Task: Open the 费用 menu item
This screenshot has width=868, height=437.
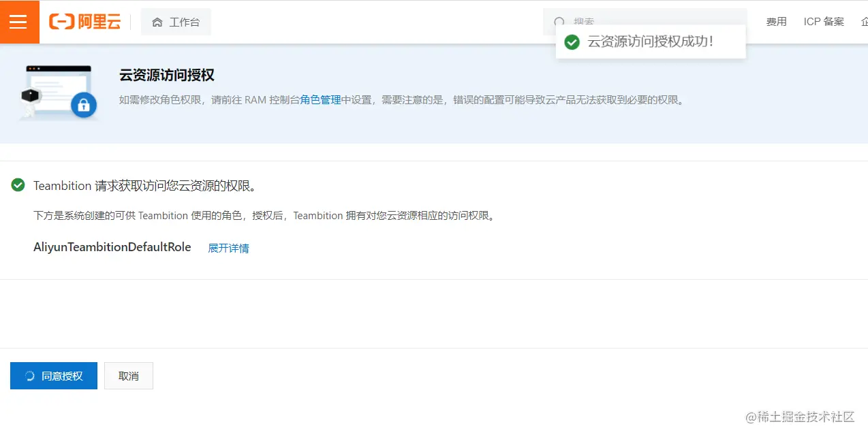Action: 776,22
